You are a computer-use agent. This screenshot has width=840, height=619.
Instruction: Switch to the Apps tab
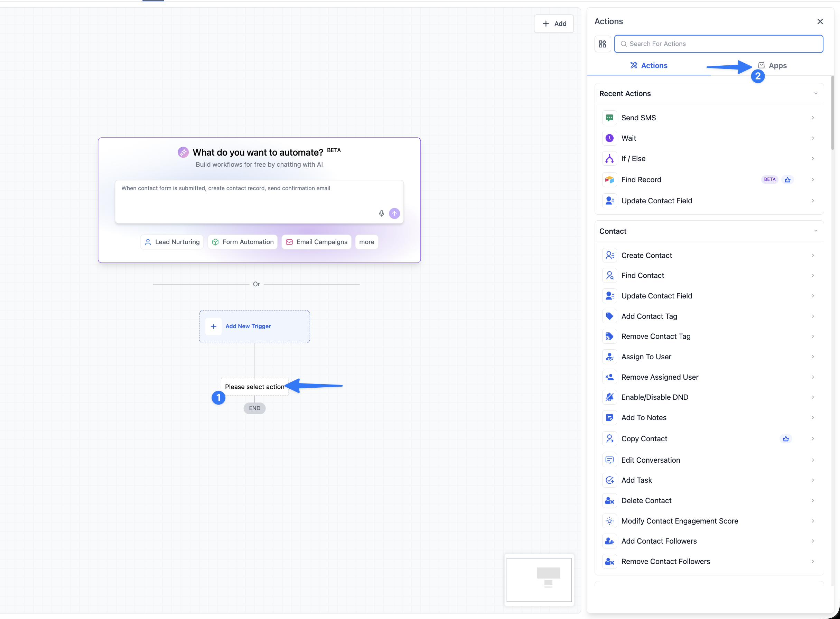tap(772, 66)
